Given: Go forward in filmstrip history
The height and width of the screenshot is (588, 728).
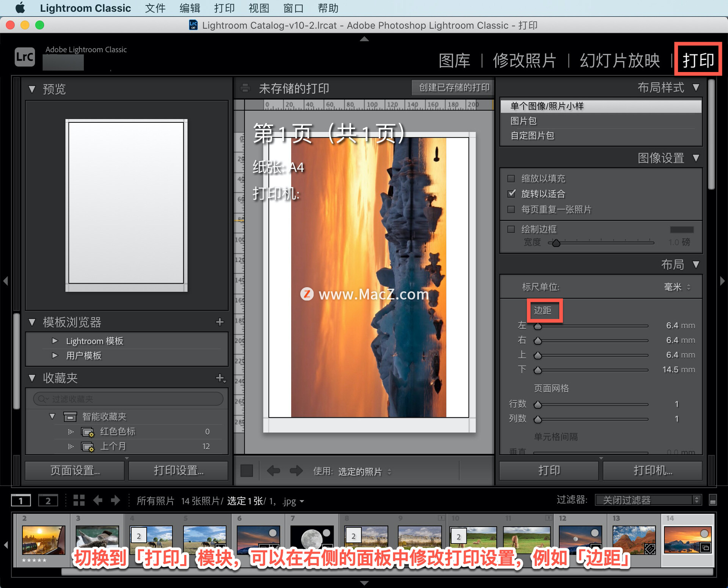Looking at the screenshot, I should (116, 500).
